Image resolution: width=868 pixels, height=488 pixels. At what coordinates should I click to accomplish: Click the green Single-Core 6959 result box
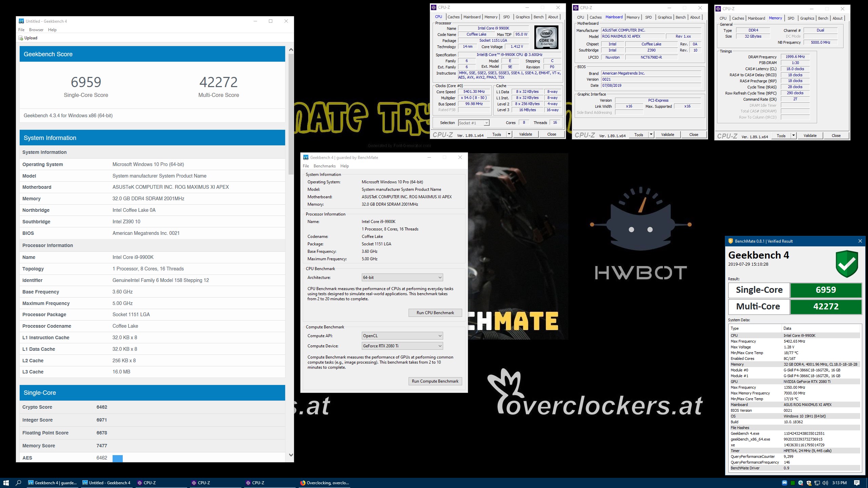tap(826, 290)
